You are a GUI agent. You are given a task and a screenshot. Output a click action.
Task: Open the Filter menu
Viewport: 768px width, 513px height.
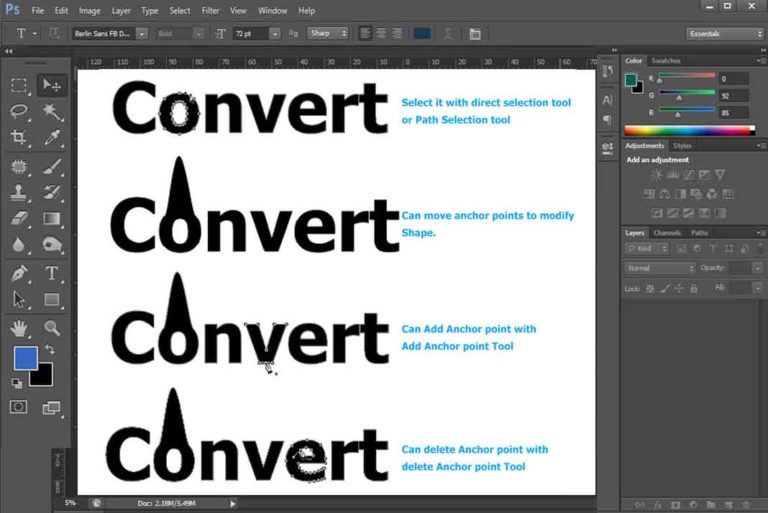(210, 10)
